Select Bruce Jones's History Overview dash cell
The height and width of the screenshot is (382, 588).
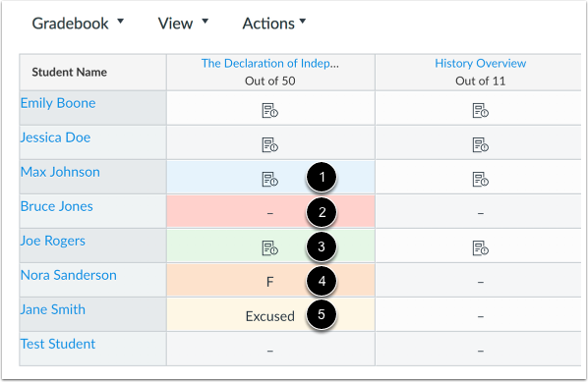(x=478, y=211)
